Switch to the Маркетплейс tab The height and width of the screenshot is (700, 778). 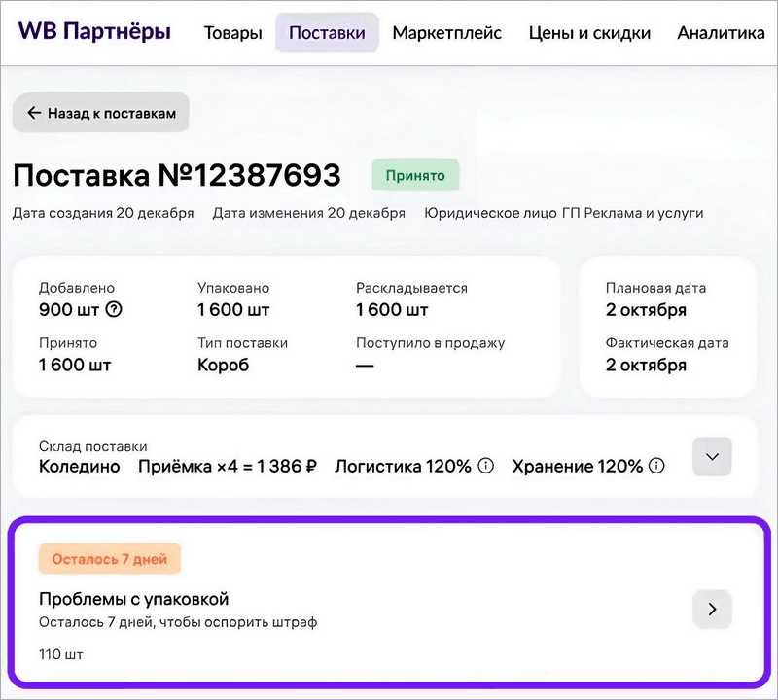coord(446,33)
